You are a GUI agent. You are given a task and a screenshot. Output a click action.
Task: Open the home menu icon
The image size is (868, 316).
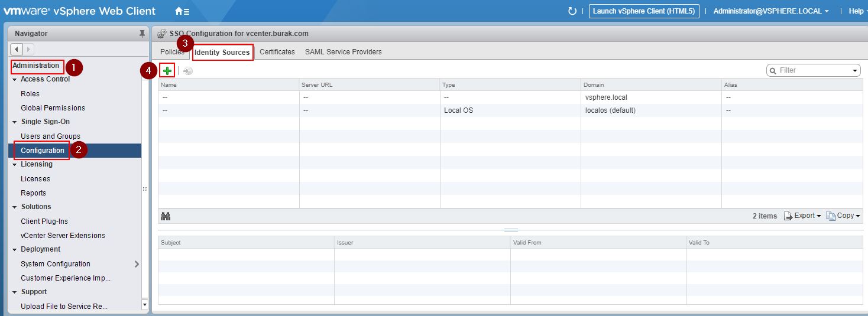[182, 11]
